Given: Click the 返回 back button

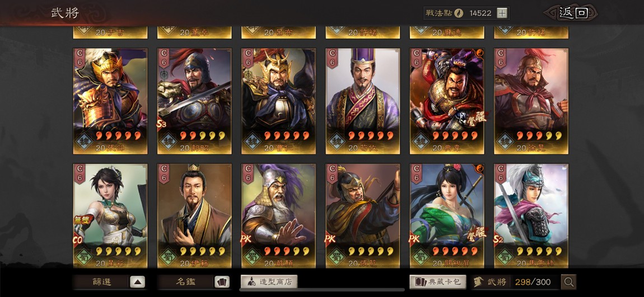Looking at the screenshot, I should click(x=573, y=13).
